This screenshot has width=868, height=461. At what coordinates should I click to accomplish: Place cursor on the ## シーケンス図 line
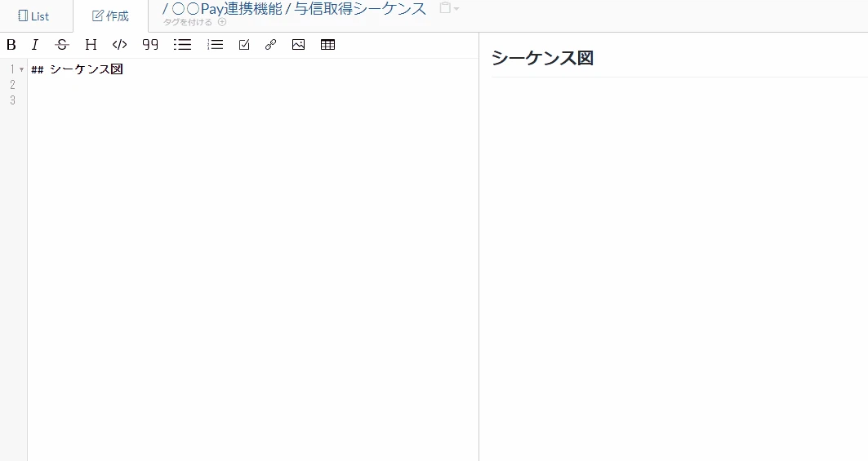77,69
